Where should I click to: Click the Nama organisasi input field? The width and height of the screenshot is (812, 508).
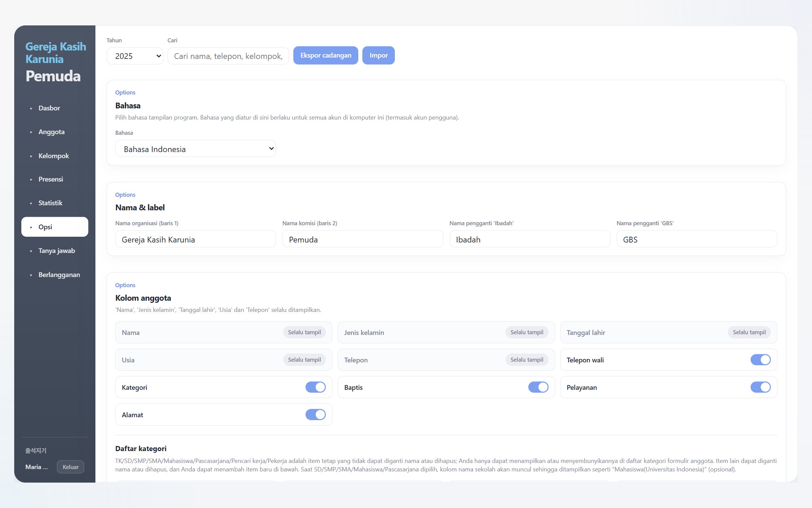pyautogui.click(x=196, y=239)
